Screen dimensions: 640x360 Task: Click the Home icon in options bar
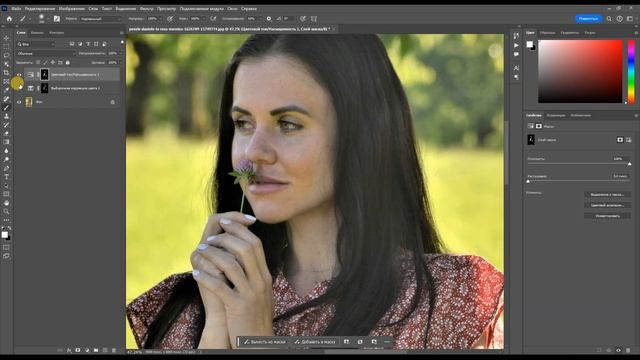pos(9,19)
